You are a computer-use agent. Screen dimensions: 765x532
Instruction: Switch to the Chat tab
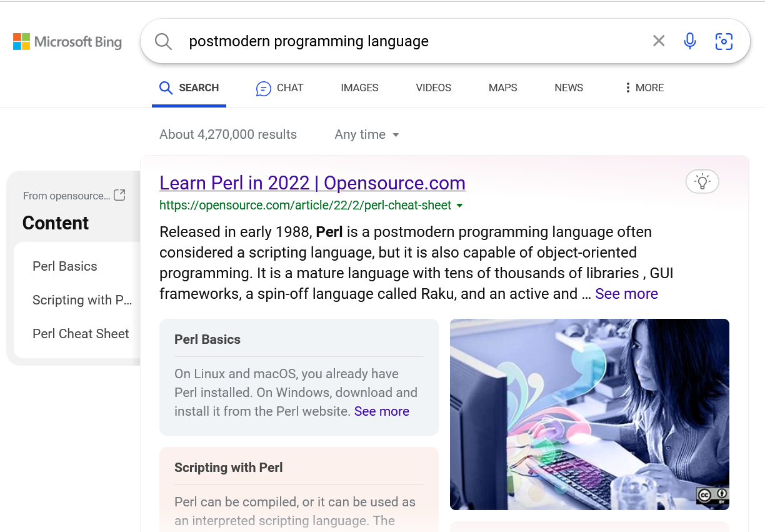[279, 88]
